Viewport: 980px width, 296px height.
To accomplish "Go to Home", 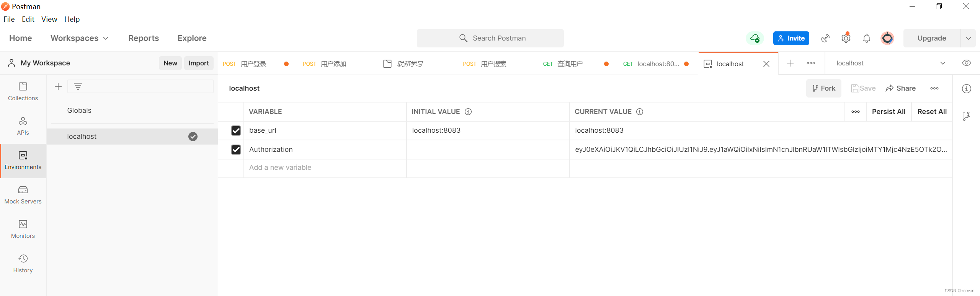I will 21,38.
